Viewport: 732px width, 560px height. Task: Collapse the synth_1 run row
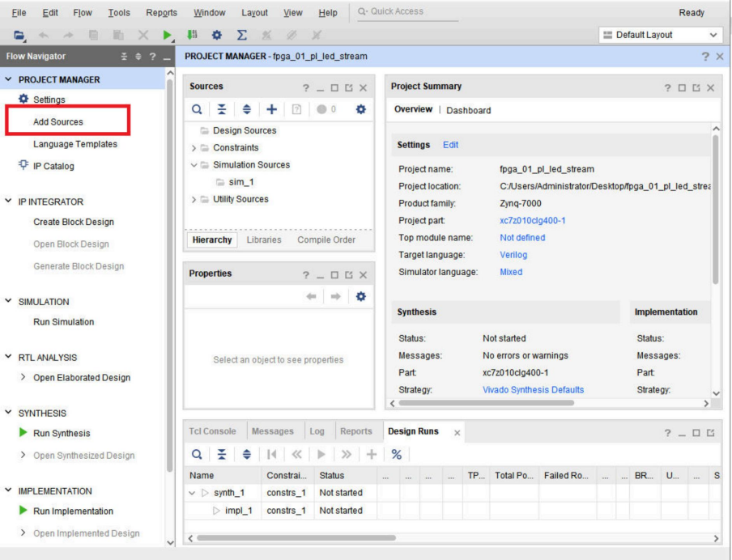click(x=193, y=493)
